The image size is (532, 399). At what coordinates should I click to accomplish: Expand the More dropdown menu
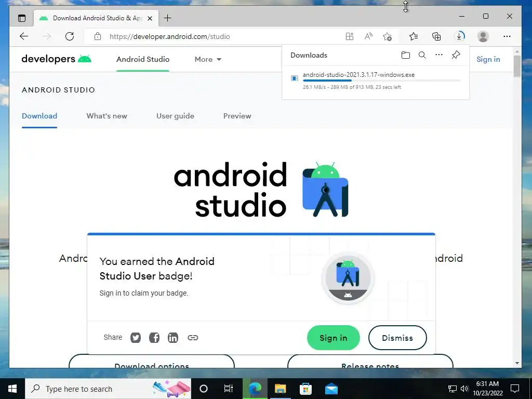[x=208, y=59]
